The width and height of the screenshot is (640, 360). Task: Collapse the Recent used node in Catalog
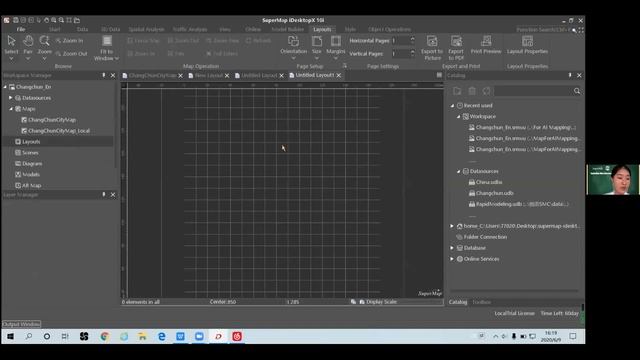[452, 105]
